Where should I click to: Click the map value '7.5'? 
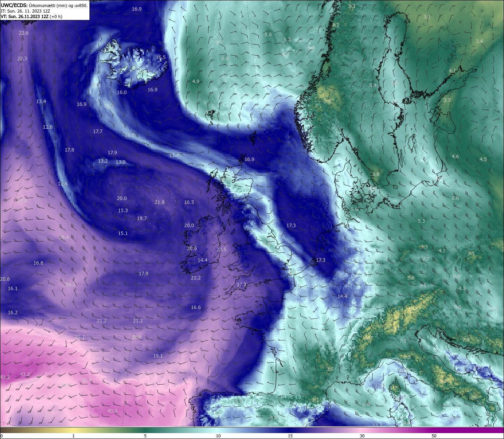pyautogui.click(x=423, y=286)
